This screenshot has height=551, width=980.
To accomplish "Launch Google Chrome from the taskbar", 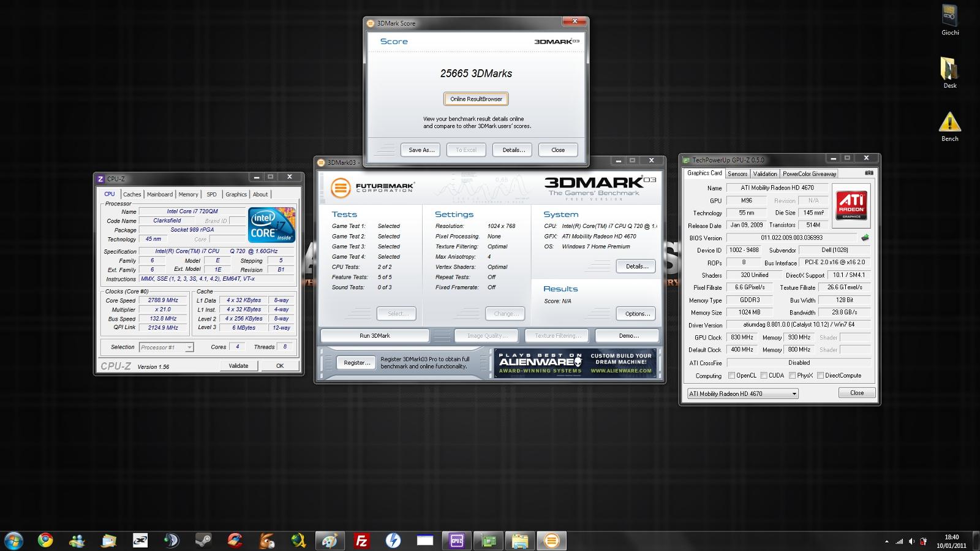I will [x=45, y=541].
